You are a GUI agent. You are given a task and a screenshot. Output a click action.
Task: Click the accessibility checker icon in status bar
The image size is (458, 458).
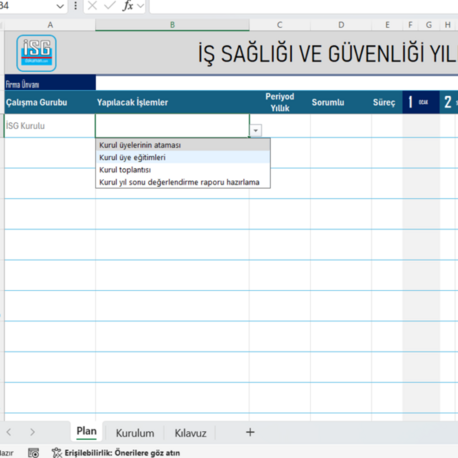[x=57, y=453]
